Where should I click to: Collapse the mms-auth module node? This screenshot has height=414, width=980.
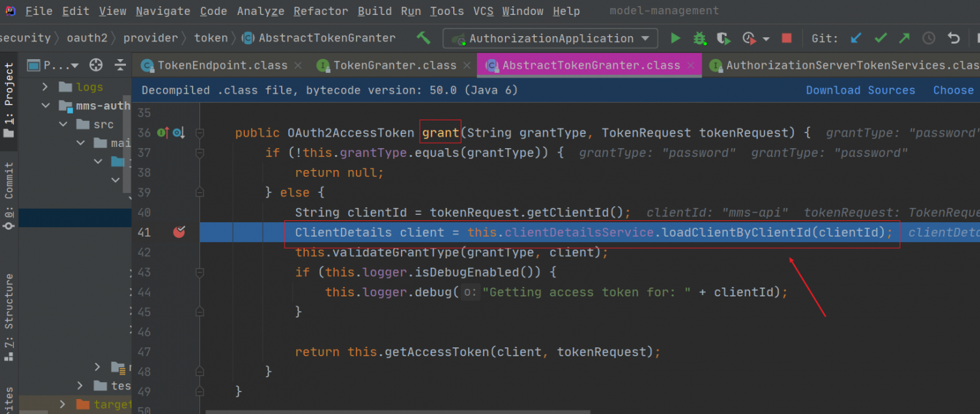46,106
